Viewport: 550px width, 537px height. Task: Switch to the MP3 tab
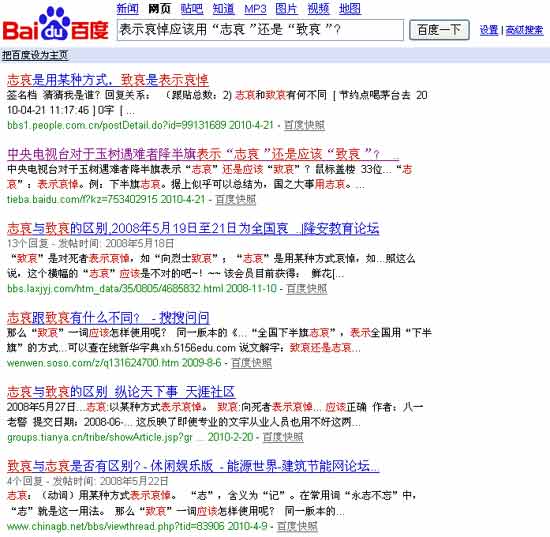(255, 9)
